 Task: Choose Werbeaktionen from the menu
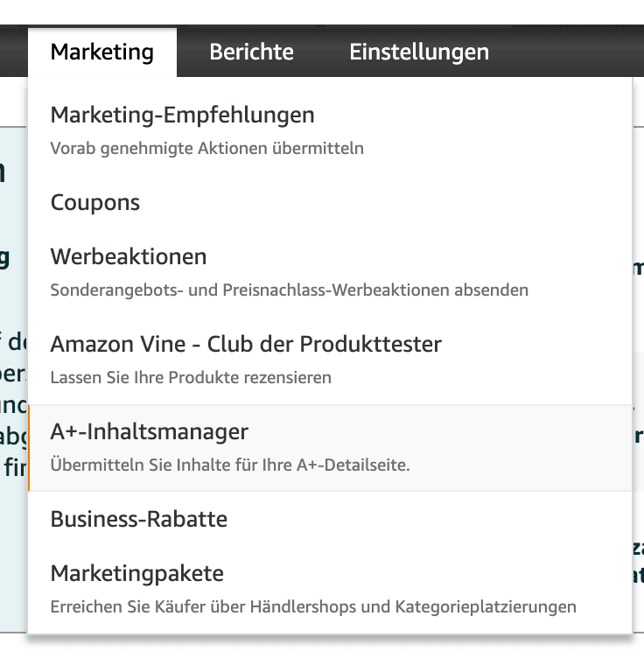[x=129, y=257]
